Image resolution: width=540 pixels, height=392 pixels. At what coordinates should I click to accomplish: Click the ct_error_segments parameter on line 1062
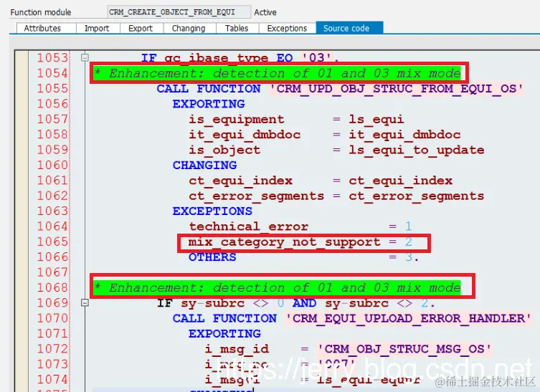pyautogui.click(x=256, y=196)
